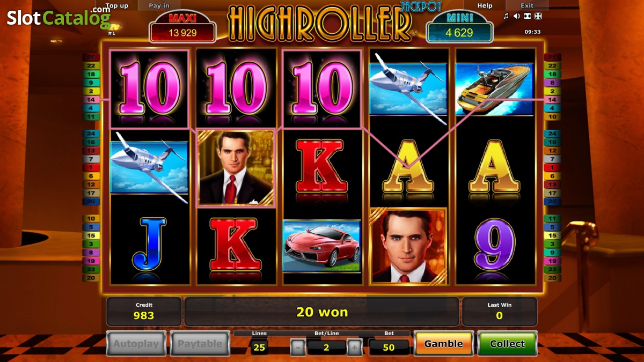The width and height of the screenshot is (644, 362).
Task: Toggle fullscreen with the arrows icon
Action: pos(538,16)
